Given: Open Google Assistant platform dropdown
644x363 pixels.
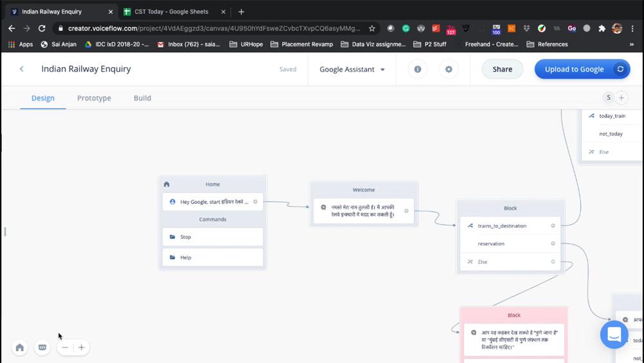Looking at the screenshot, I should point(352,70).
